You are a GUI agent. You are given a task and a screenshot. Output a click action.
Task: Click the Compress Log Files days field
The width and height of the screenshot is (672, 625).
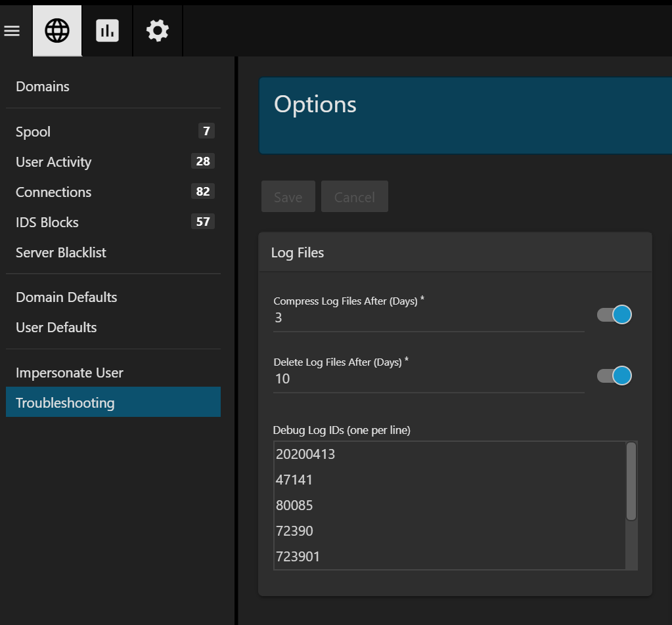point(428,318)
